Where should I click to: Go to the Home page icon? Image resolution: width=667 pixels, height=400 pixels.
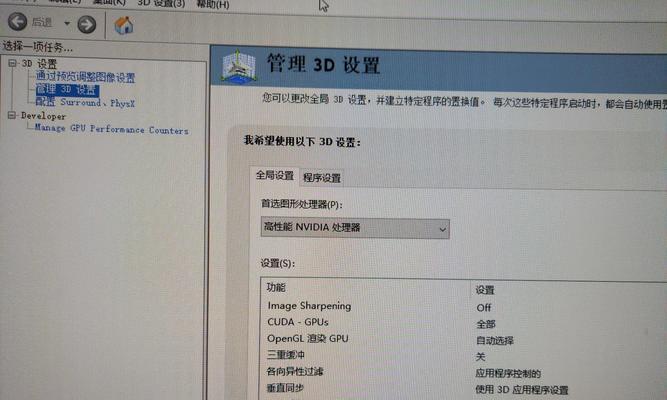tap(124, 26)
